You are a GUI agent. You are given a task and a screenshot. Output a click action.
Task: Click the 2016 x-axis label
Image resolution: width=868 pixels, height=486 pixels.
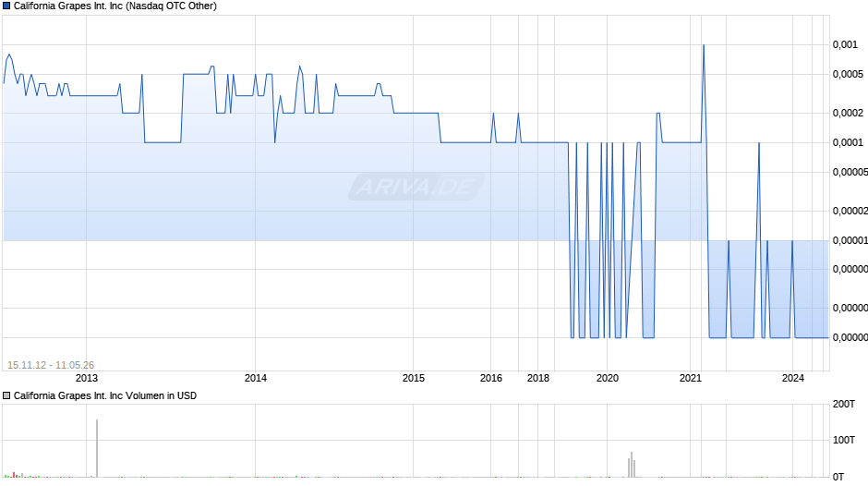491,378
